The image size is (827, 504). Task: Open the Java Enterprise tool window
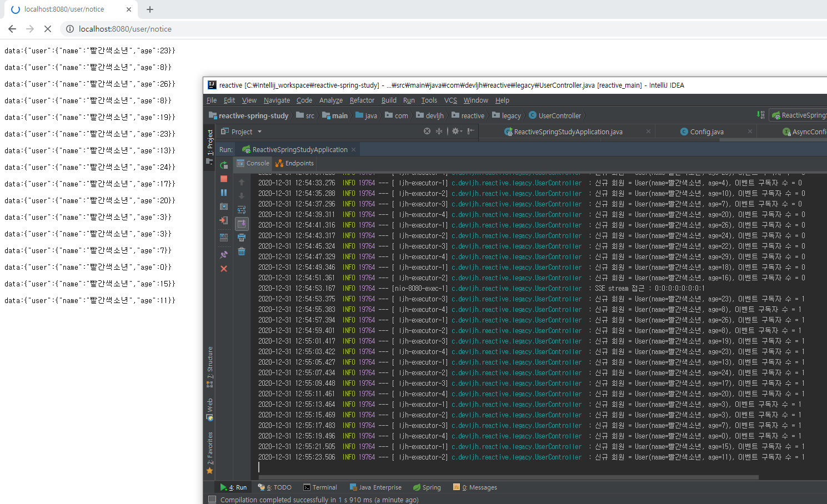(x=375, y=487)
